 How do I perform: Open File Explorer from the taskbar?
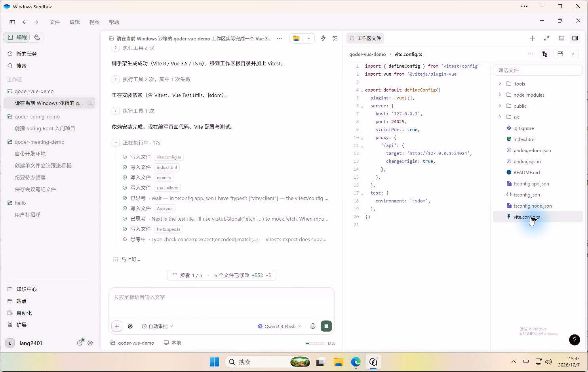click(338, 362)
